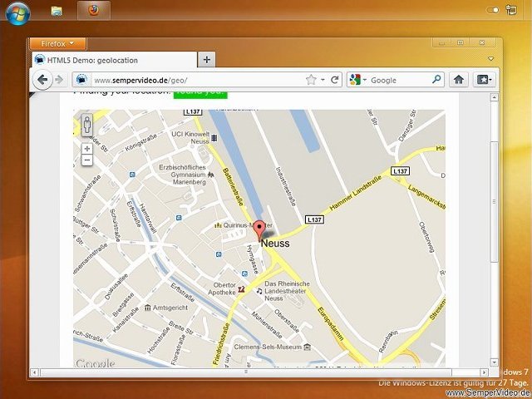Click the URL address bar
This screenshot has width=532, height=399.
(198, 80)
